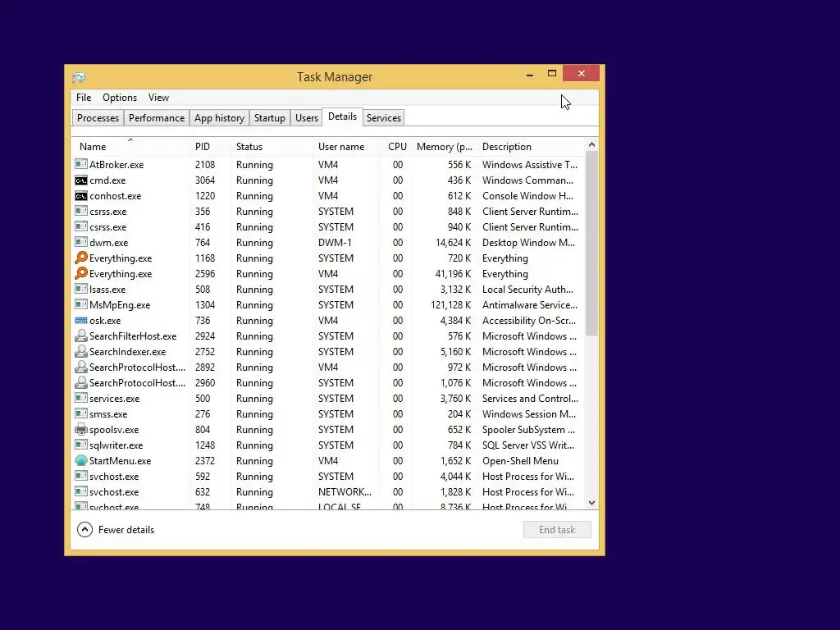The height and width of the screenshot is (630, 840).
Task: Click icon of svchost.exe with PID 592
Action: point(81,476)
